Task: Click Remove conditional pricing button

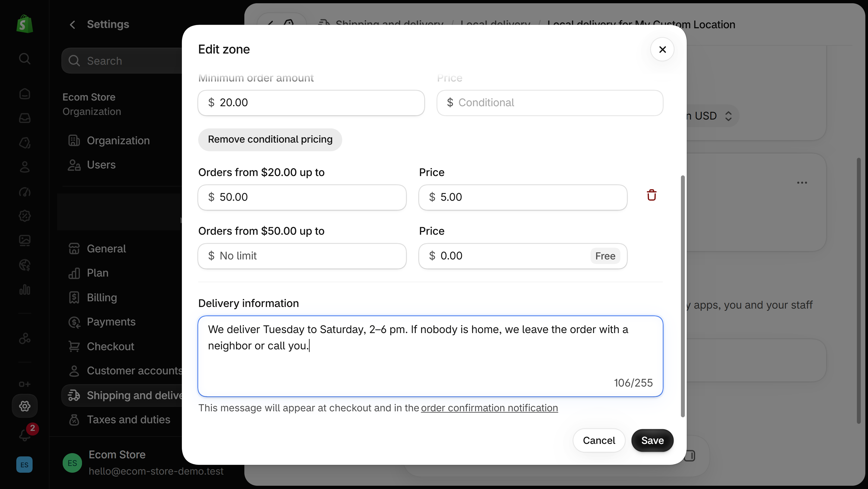Action: point(270,139)
